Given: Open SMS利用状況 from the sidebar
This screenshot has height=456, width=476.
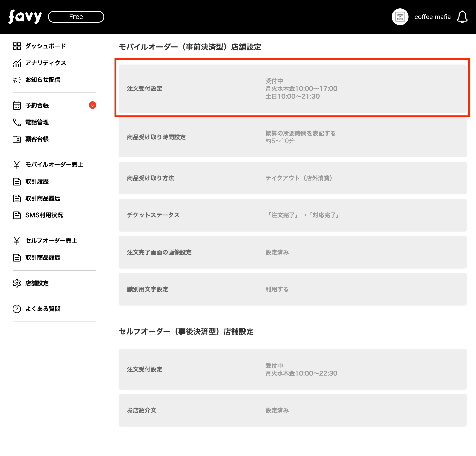Looking at the screenshot, I should 44,215.
